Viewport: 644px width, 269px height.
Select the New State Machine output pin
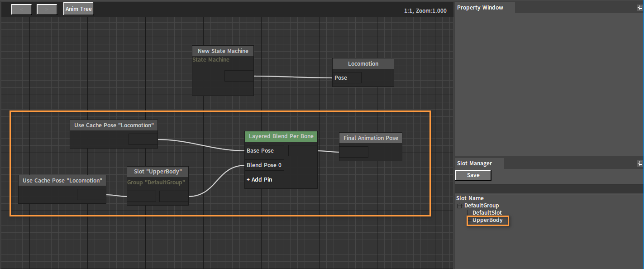239,76
